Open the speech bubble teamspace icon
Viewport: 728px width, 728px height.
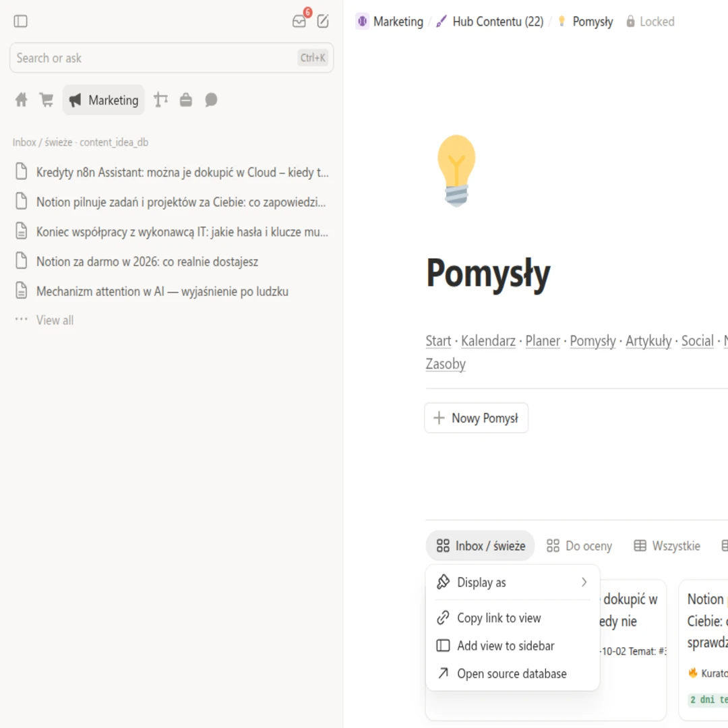tap(211, 100)
